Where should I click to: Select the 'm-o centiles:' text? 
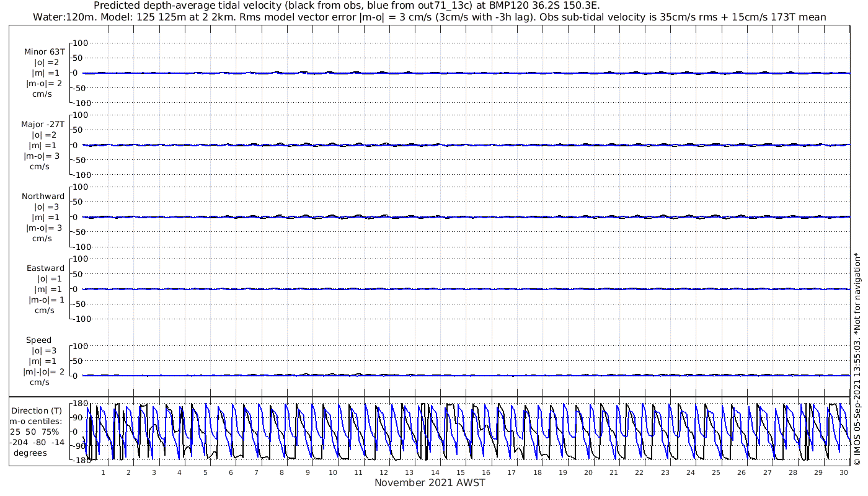click(x=35, y=421)
